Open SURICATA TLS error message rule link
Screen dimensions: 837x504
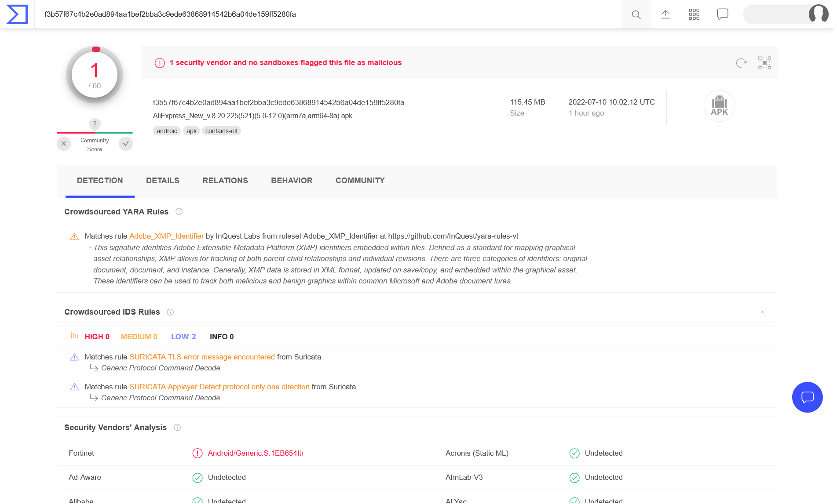point(202,357)
